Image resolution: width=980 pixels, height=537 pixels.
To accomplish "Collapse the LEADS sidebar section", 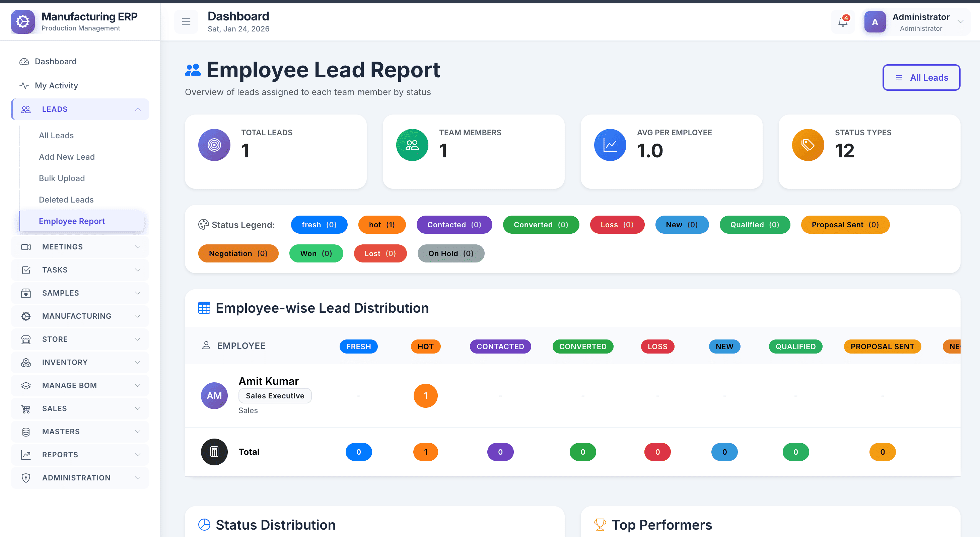I will [x=80, y=109].
